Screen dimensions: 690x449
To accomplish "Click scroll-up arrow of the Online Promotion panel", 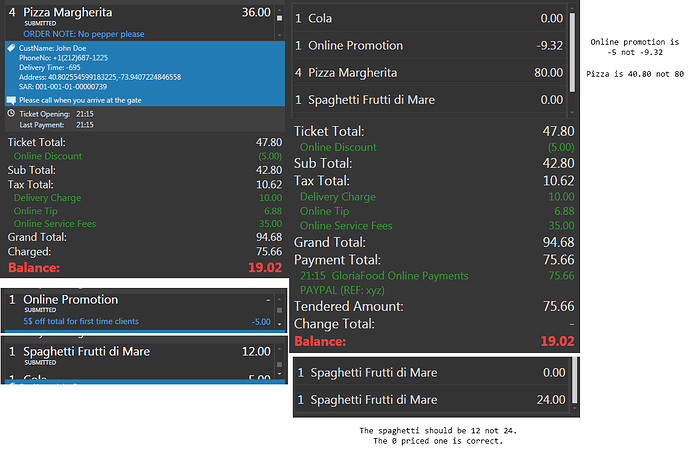I will 279,299.
